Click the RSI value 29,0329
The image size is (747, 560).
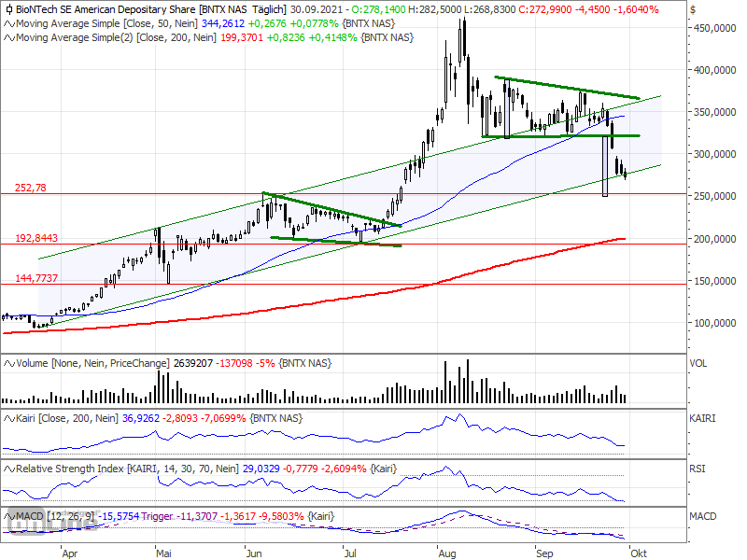(x=261, y=469)
